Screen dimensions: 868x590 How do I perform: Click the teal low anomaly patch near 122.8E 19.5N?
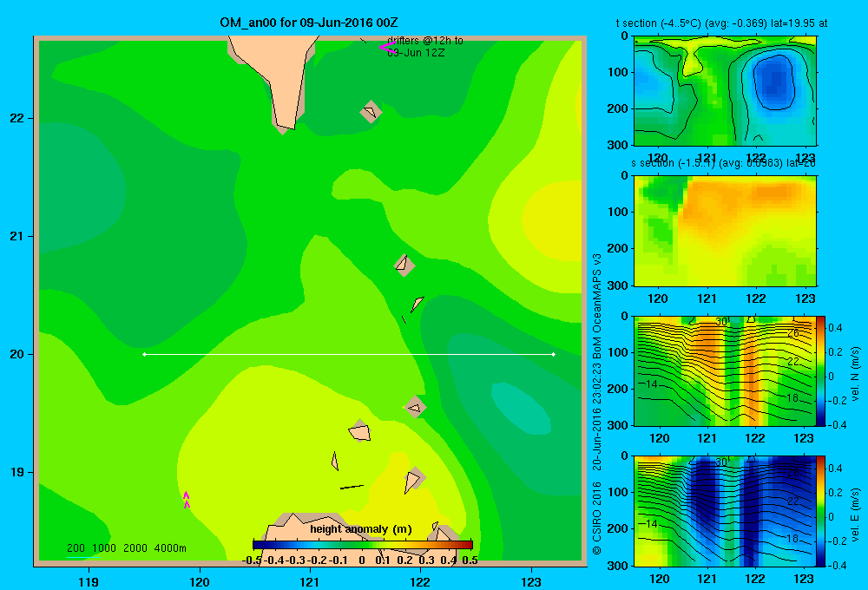pyautogui.click(x=520, y=409)
